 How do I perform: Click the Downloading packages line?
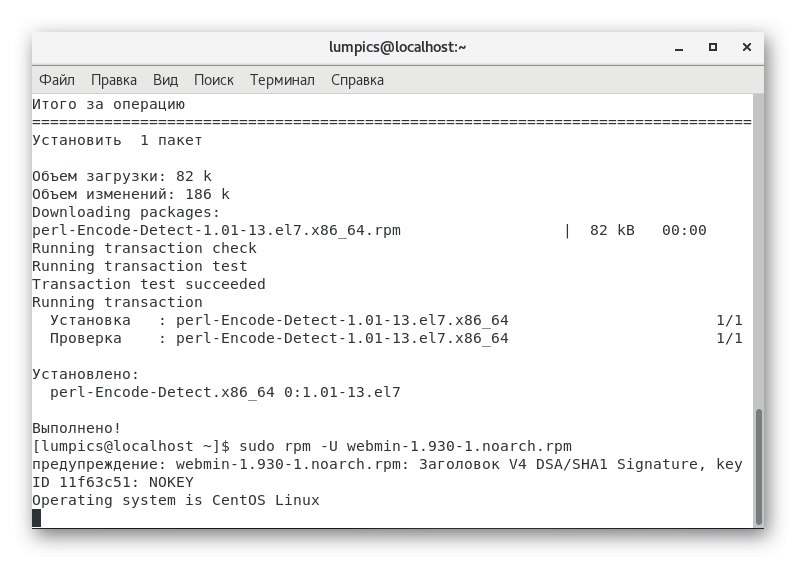tap(125, 212)
